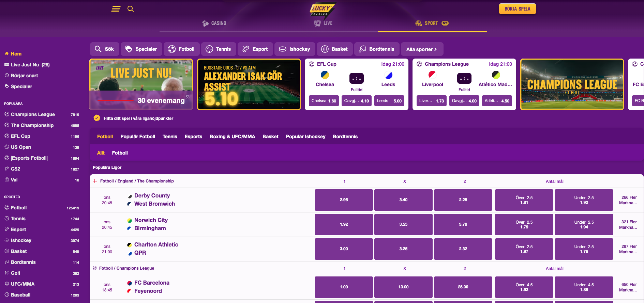
Task: Select Esports tab in highlights
Action: [193, 137]
